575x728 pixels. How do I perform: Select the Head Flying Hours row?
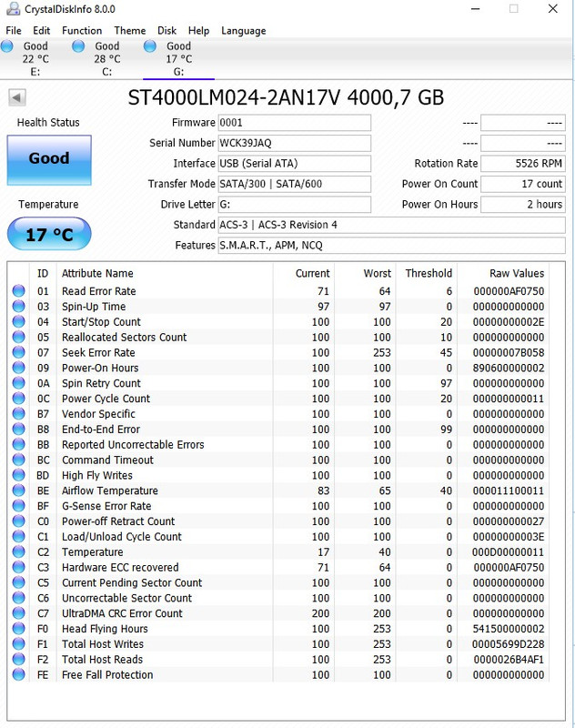point(278,628)
